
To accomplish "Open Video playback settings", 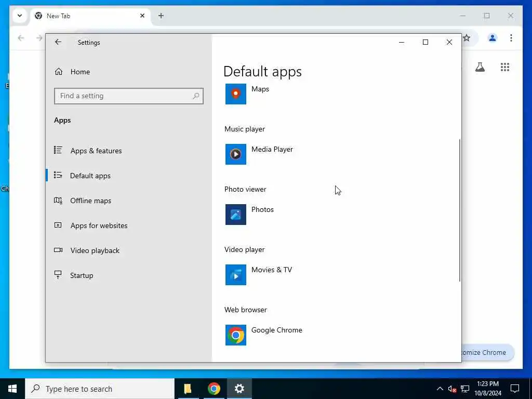I will [x=95, y=250].
